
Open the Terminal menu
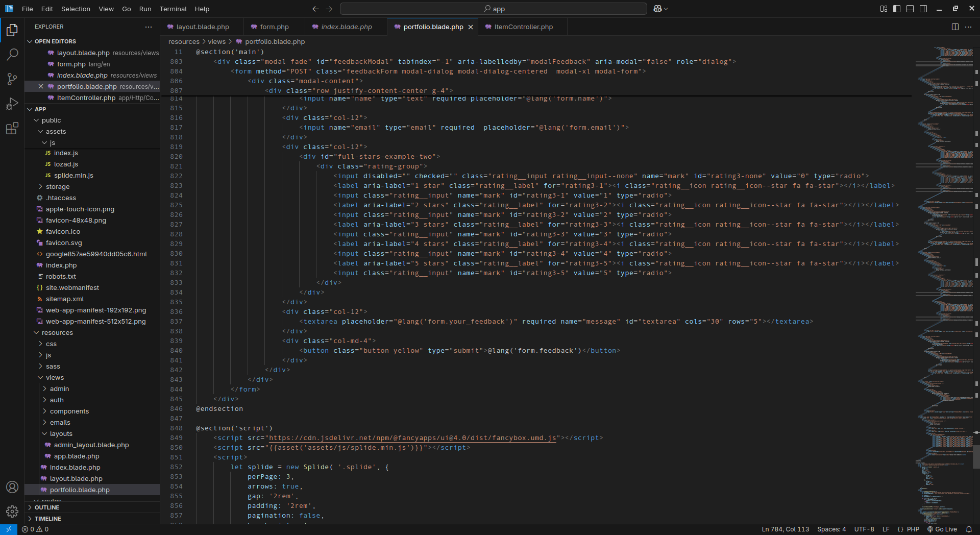173,9
